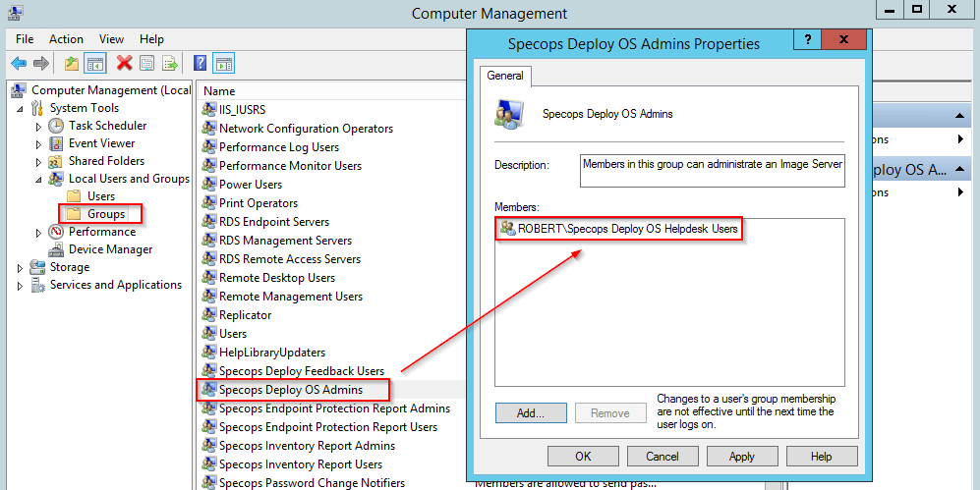Expand the Task Scheduler node
The height and width of the screenshot is (490, 980).
(38, 127)
